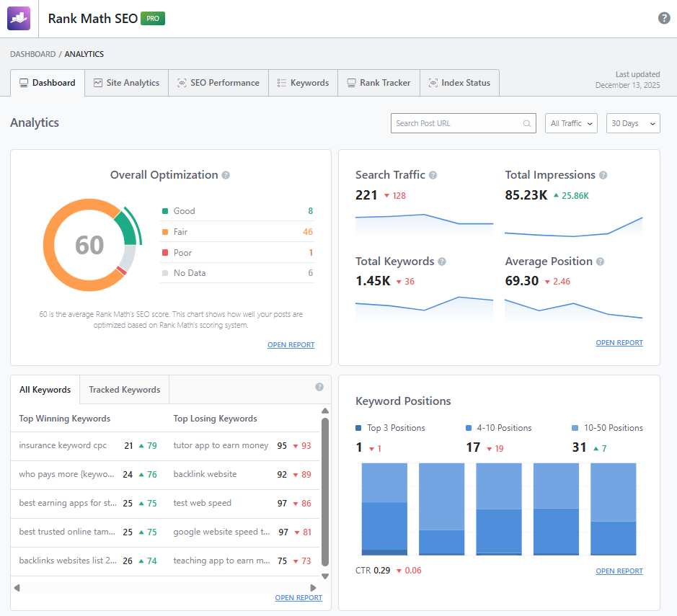This screenshot has width=677, height=616.
Task: Click the search magnifier in Post URL field
Action: 527,123
